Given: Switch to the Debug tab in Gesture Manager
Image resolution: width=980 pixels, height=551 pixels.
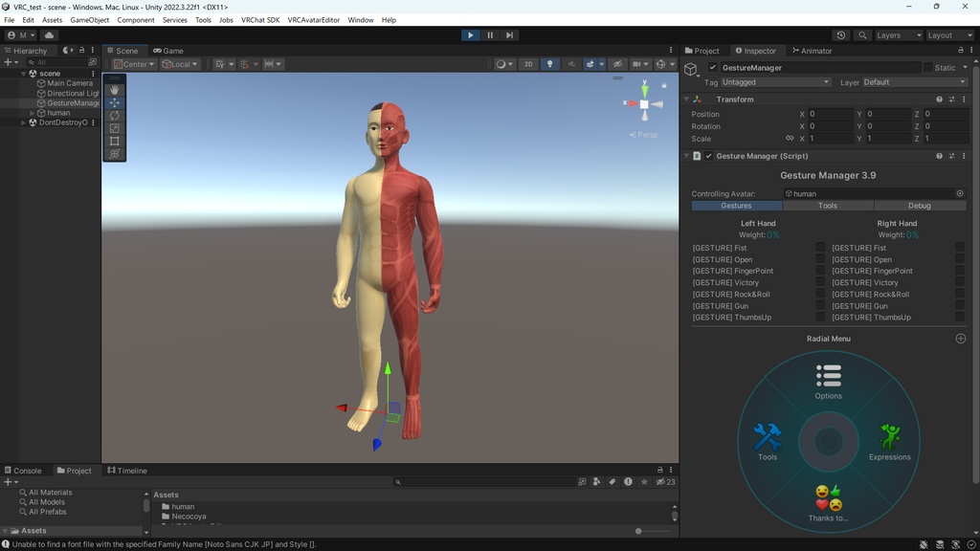Looking at the screenshot, I should [x=920, y=205].
